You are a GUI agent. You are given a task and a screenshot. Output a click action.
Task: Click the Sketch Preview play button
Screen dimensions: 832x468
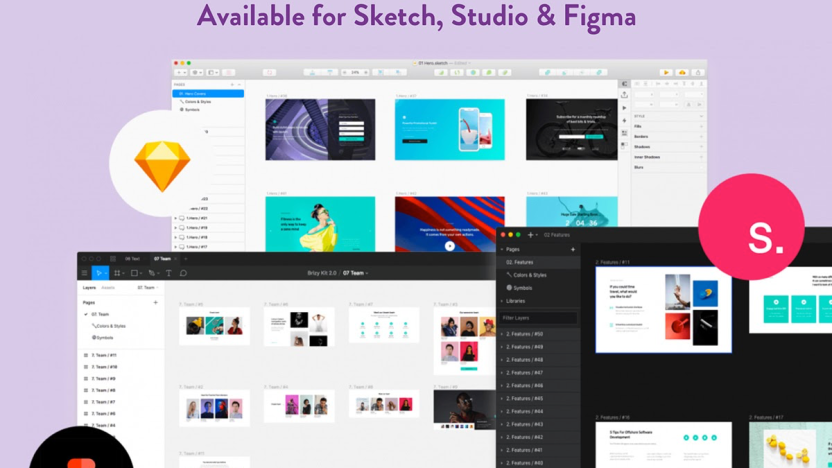[666, 72]
